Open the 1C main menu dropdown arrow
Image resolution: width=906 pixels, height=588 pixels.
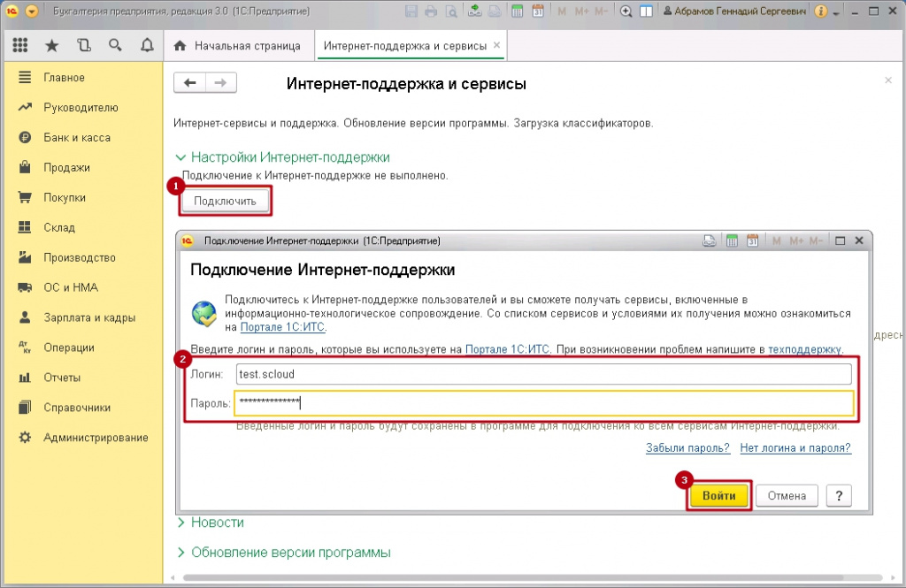tap(31, 11)
